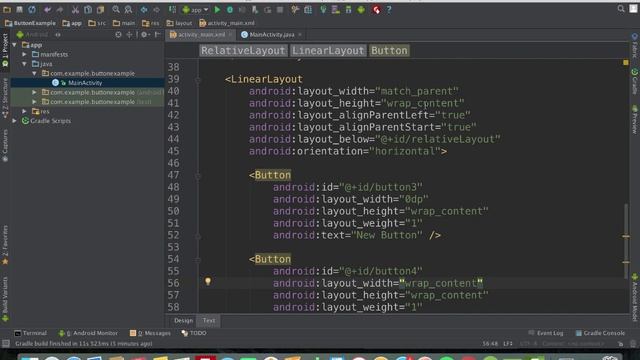Collapse the app module tree node

[x=15, y=45]
